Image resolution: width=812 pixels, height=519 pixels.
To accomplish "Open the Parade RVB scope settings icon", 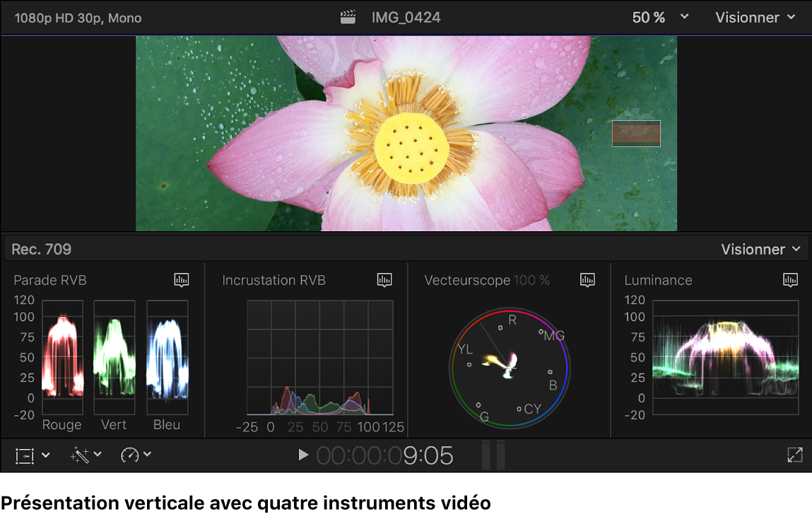I will click(x=181, y=280).
